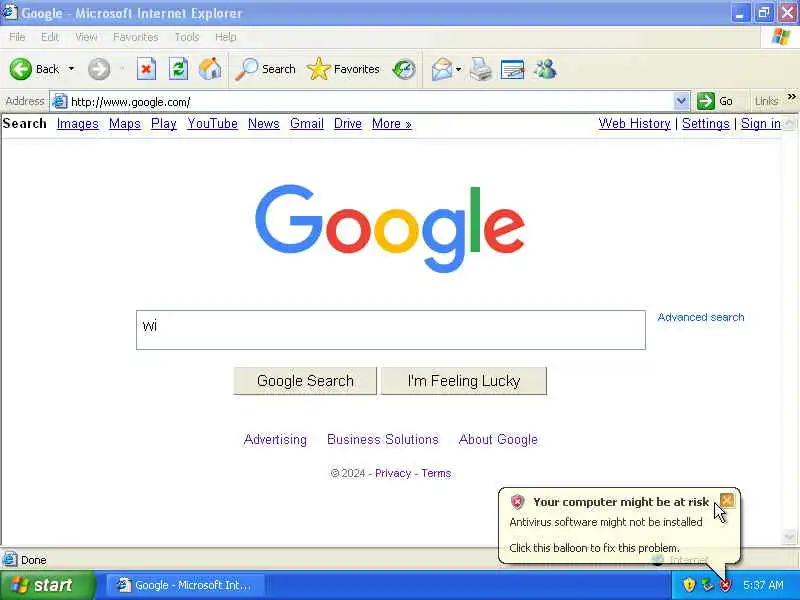Open the Back button history dropdown arrow
The image size is (800, 600).
pos(71,69)
